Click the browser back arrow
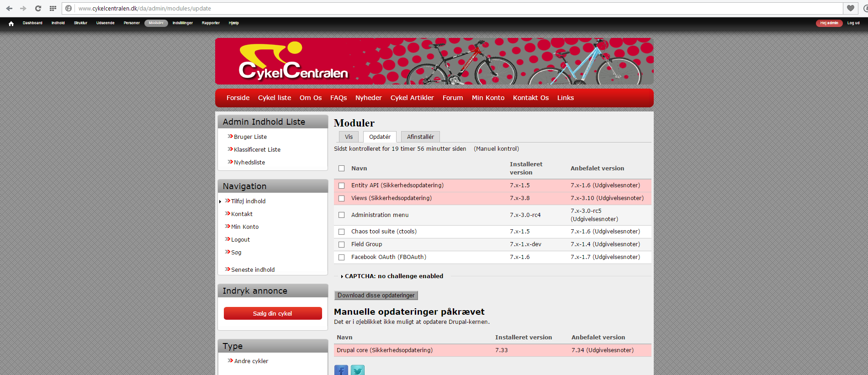Screen dimensions: 868x375 [x=9, y=8]
